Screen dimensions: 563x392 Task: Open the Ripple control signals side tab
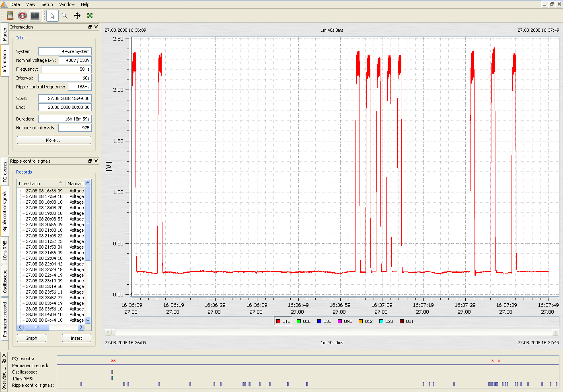pos(4,211)
